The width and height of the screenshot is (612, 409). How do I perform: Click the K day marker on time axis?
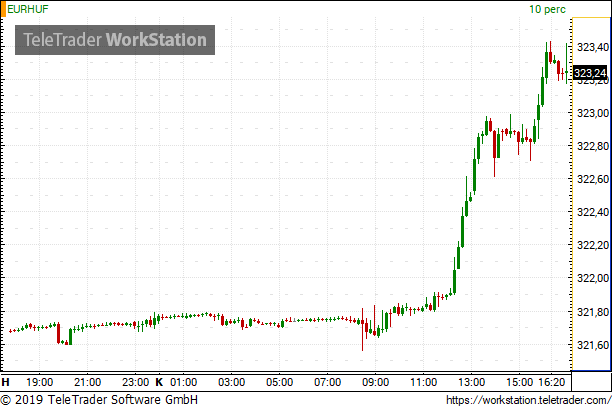tap(159, 382)
